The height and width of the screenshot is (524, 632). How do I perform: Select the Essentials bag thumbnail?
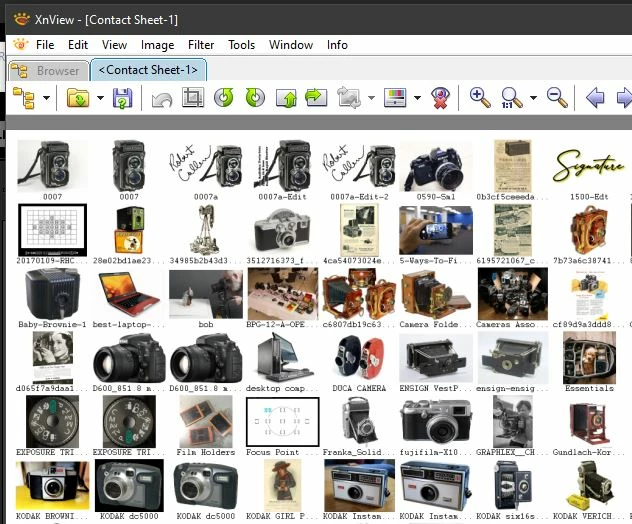589,358
